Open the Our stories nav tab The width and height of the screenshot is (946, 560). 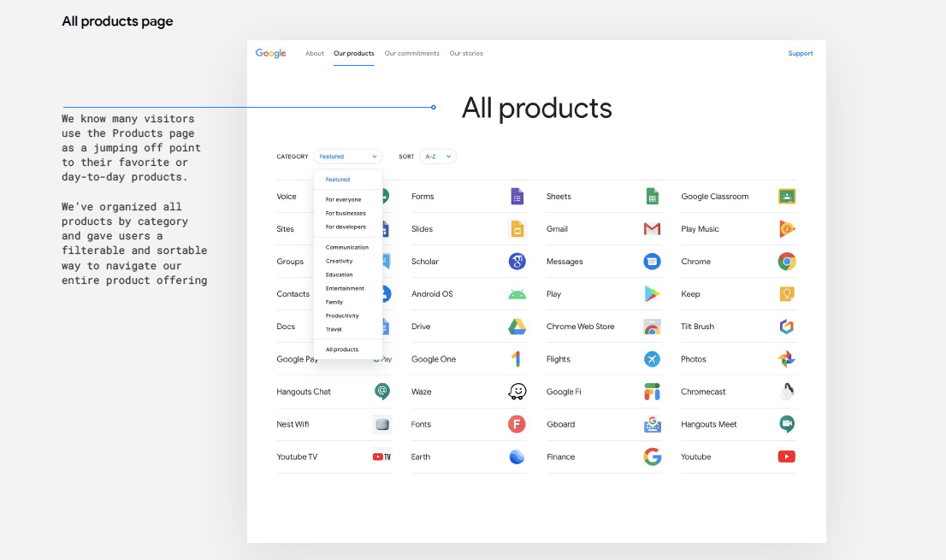point(466,54)
